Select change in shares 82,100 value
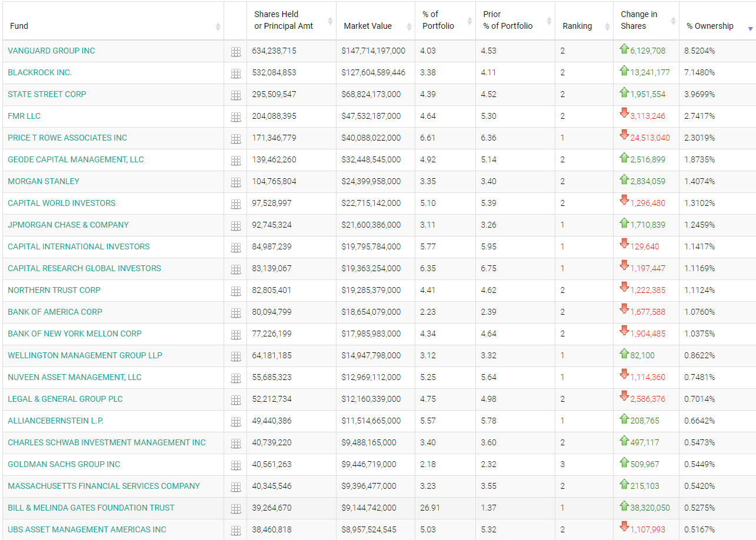Image resolution: width=756 pixels, height=540 pixels. (642, 355)
